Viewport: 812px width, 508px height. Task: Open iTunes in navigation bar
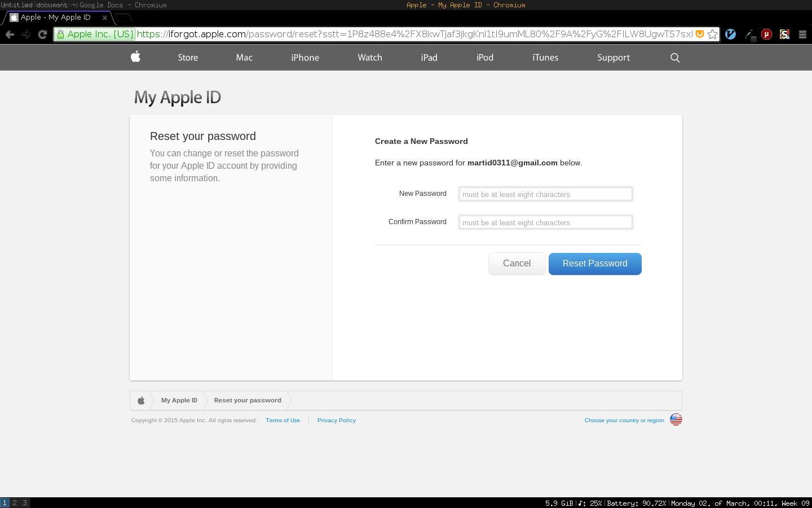point(545,58)
